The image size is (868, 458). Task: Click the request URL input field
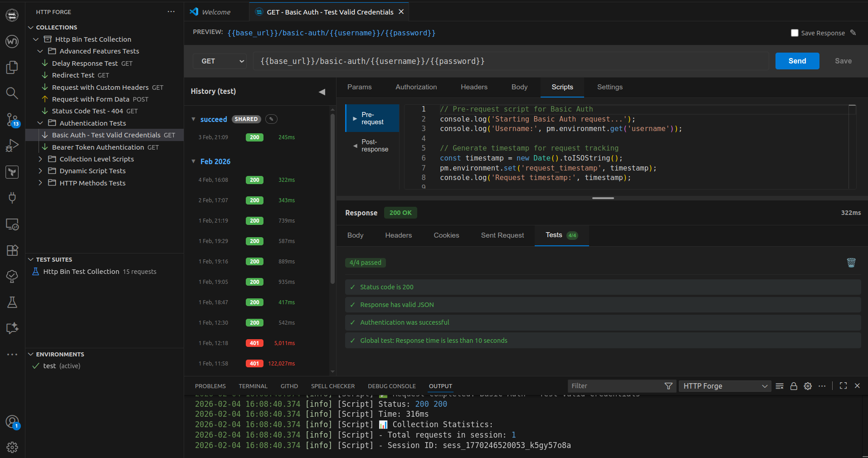[511, 61]
